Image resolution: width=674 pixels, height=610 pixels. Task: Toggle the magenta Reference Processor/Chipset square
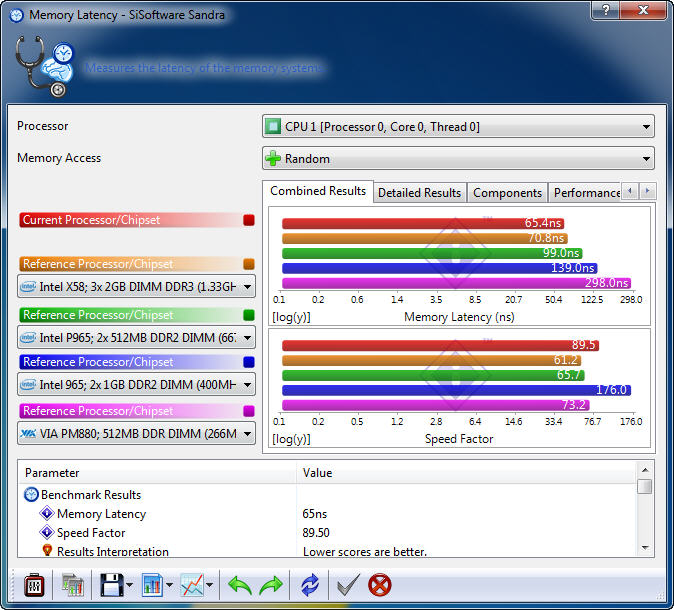click(249, 411)
